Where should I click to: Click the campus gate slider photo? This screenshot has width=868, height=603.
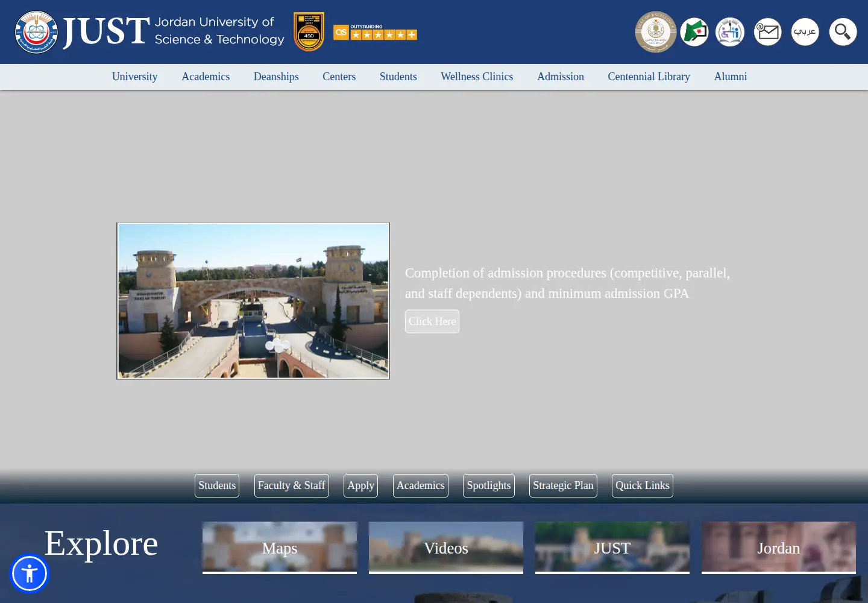[253, 301]
